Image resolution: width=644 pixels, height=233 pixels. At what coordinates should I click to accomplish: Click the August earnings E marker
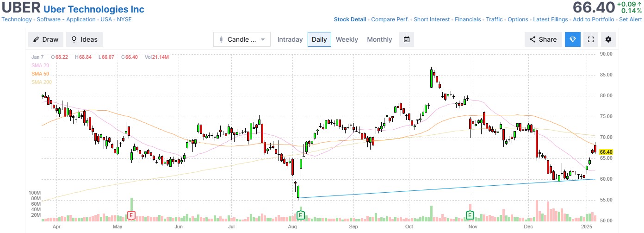pos(301,215)
